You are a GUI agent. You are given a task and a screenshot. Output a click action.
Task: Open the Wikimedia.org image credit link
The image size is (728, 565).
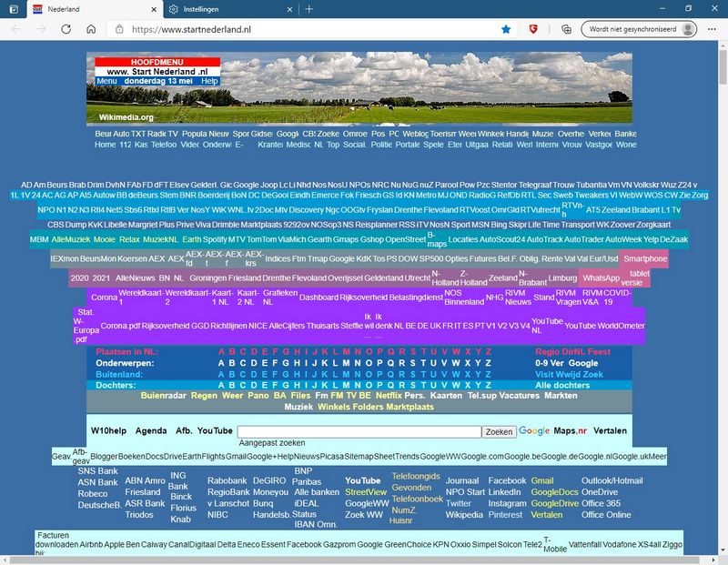pyautogui.click(x=126, y=117)
